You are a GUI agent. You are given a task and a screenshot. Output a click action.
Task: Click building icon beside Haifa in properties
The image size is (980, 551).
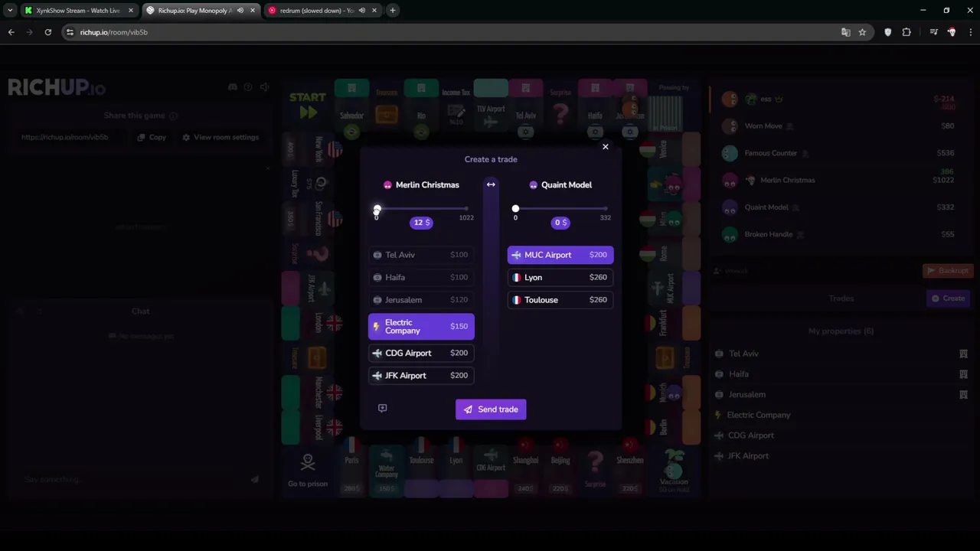(x=963, y=374)
